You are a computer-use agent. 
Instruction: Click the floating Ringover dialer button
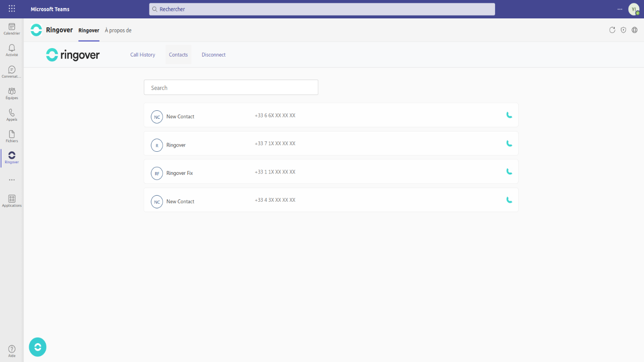38,347
